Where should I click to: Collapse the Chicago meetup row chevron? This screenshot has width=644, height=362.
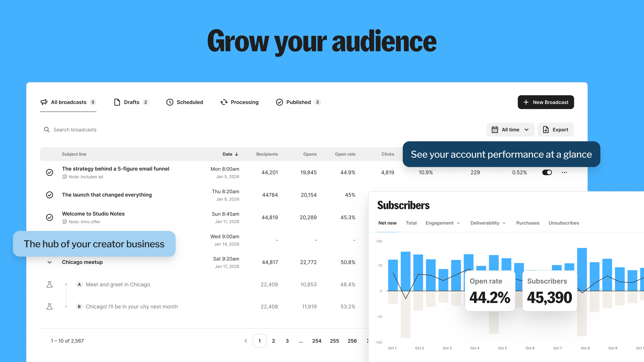tap(49, 262)
